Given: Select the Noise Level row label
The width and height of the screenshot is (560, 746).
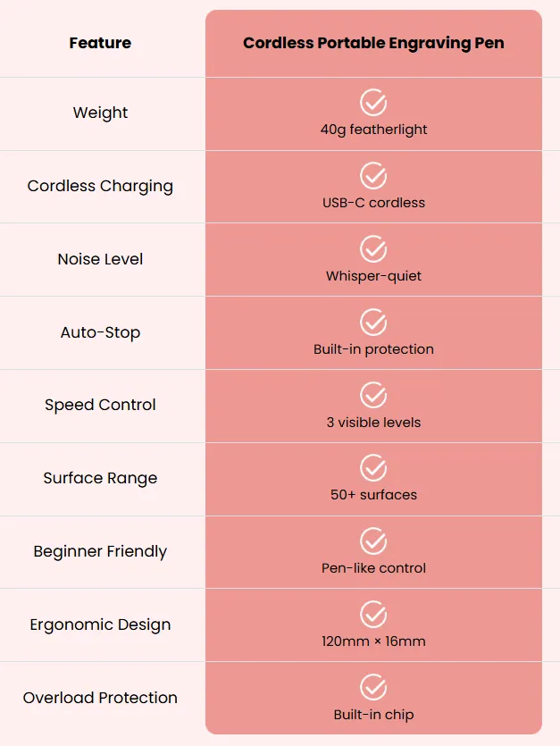Looking at the screenshot, I should 100,259.
